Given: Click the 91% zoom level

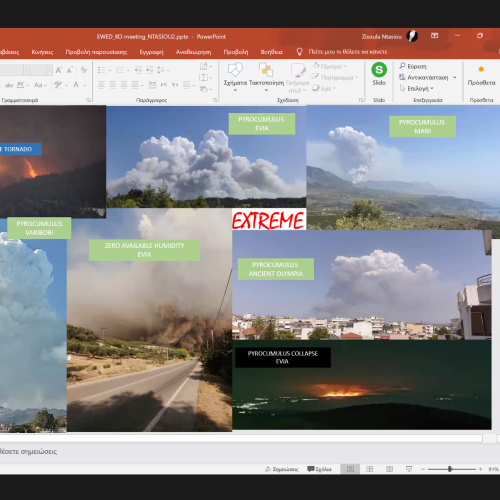Looking at the screenshot, I should click(493, 469).
